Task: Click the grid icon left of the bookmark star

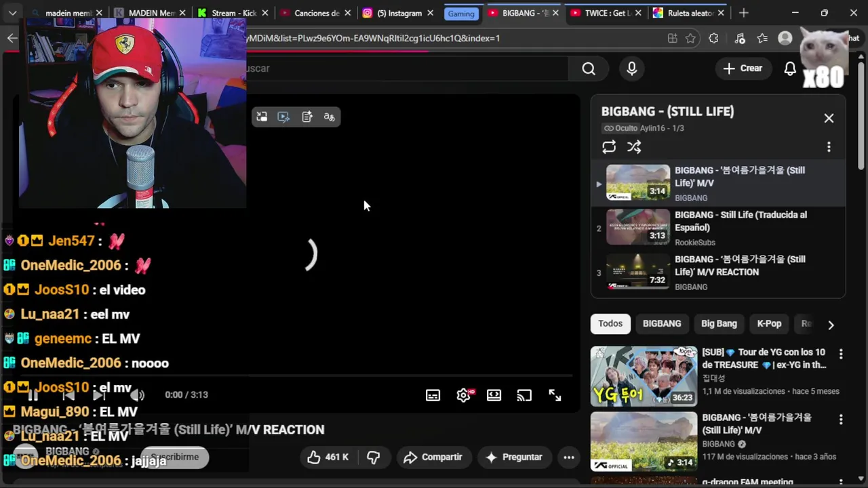Action: [672, 39]
